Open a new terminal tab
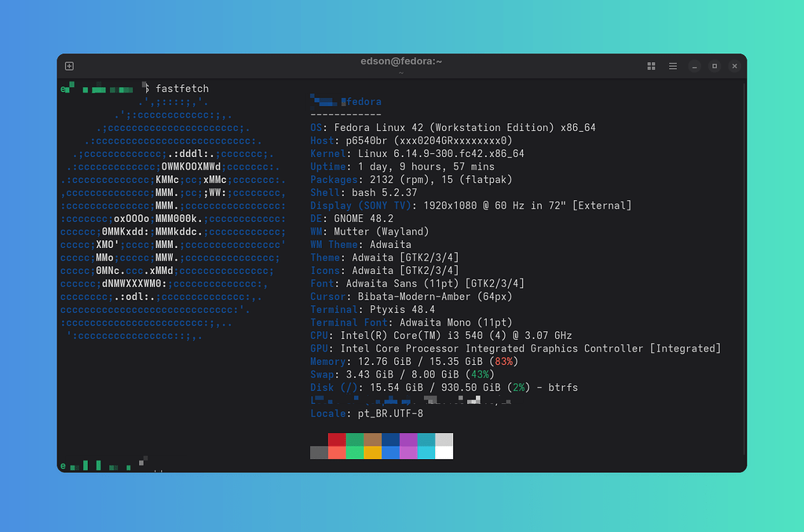Image resolution: width=804 pixels, height=532 pixels. click(69, 66)
